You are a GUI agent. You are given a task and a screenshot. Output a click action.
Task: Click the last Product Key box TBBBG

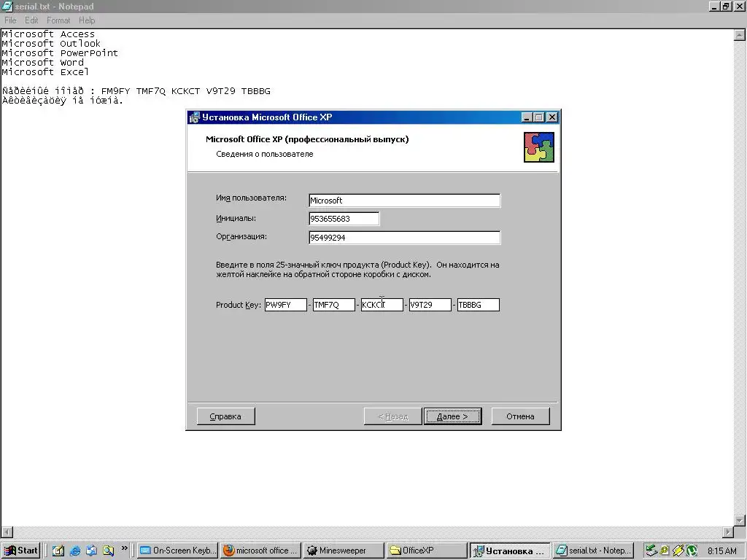[478, 305]
